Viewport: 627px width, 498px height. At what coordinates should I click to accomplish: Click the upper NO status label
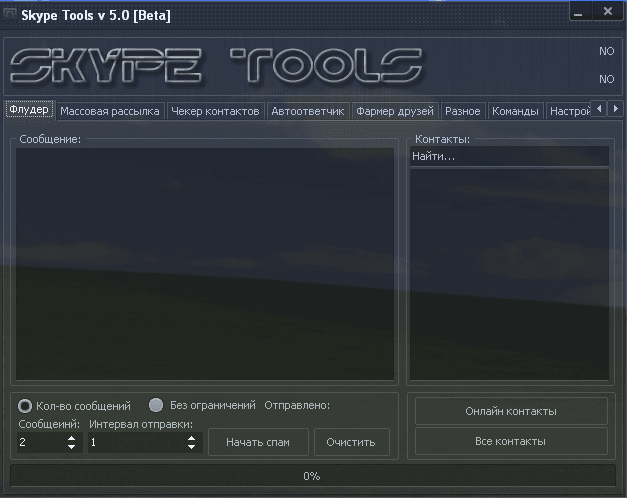pos(607,51)
